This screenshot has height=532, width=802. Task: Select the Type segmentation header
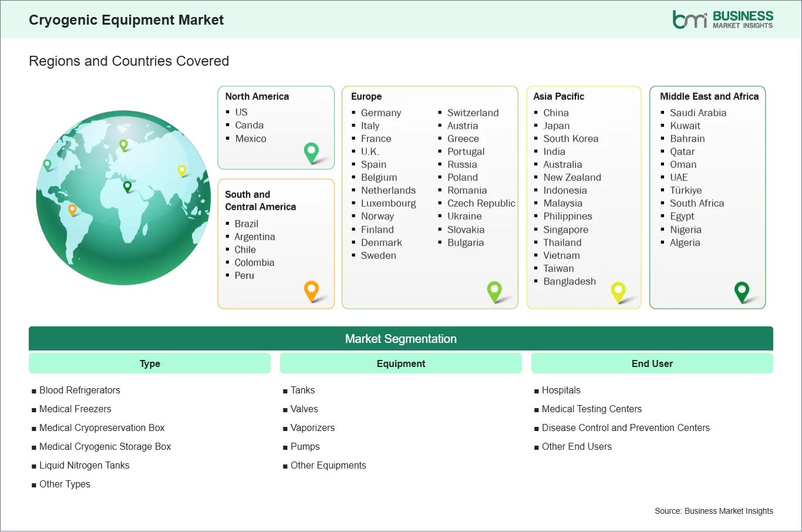click(150, 363)
